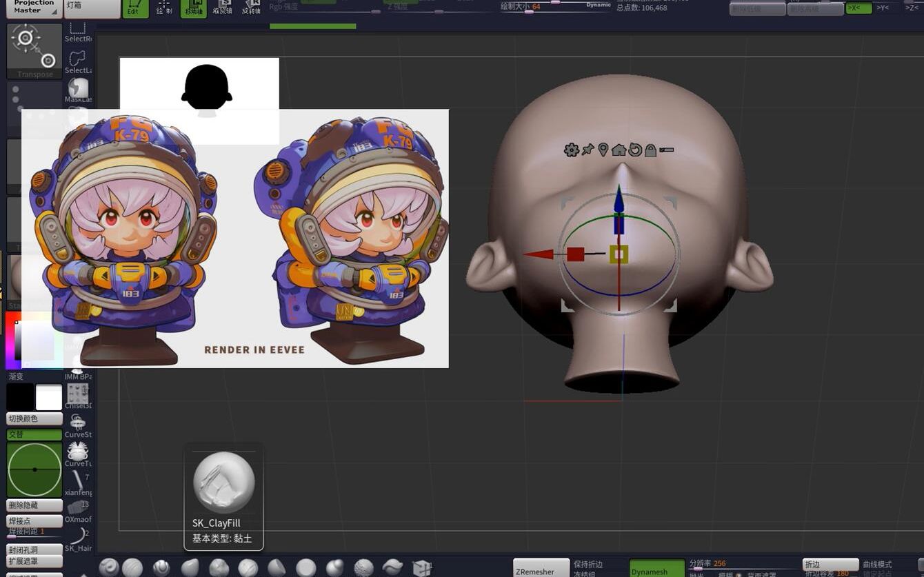The width and height of the screenshot is (924, 577).
Task: Click the lock icon on the gizmo toolbar
Action: click(x=651, y=150)
